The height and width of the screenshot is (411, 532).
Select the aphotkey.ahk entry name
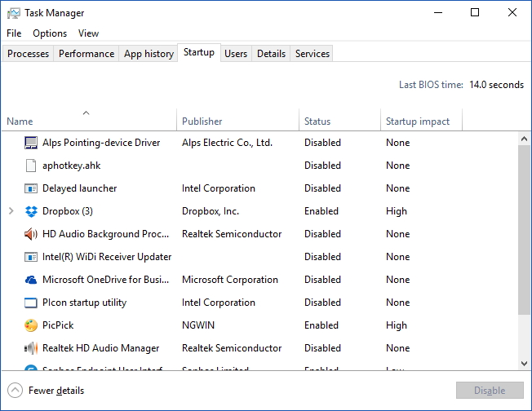point(71,166)
